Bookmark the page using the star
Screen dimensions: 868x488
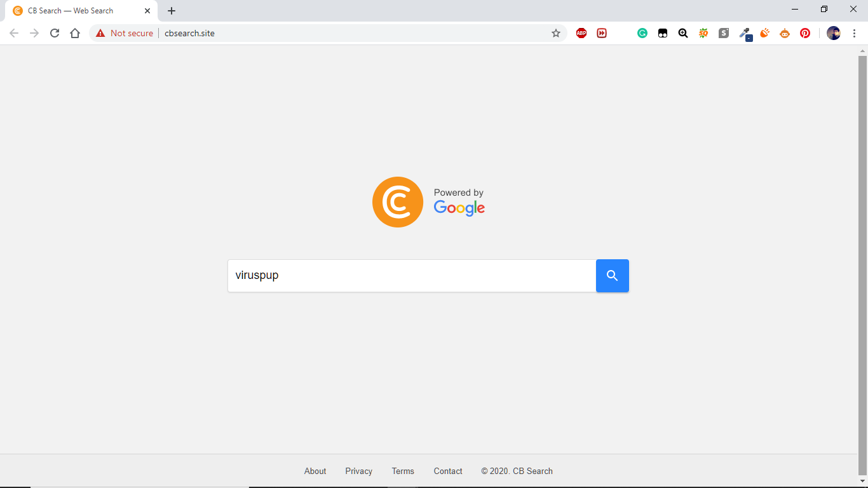[x=555, y=33]
